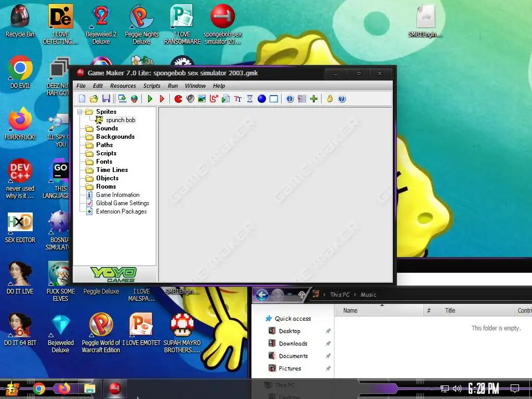Screen dimensions: 532x399
Task: Select the Objects folder
Action: [x=107, y=178]
